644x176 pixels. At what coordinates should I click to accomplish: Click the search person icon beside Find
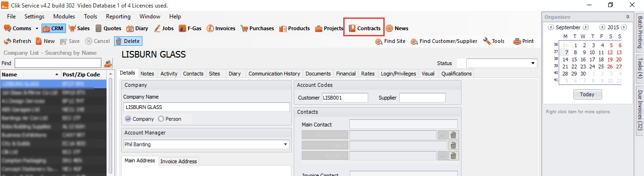coord(108,63)
